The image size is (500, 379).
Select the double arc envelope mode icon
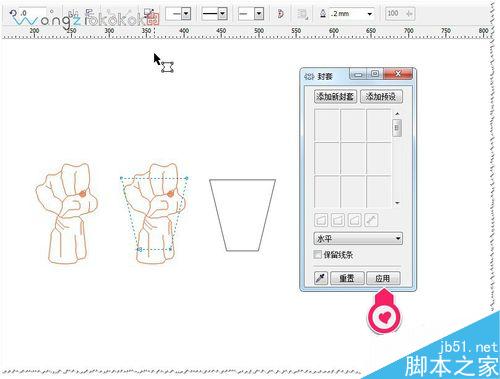(x=354, y=220)
